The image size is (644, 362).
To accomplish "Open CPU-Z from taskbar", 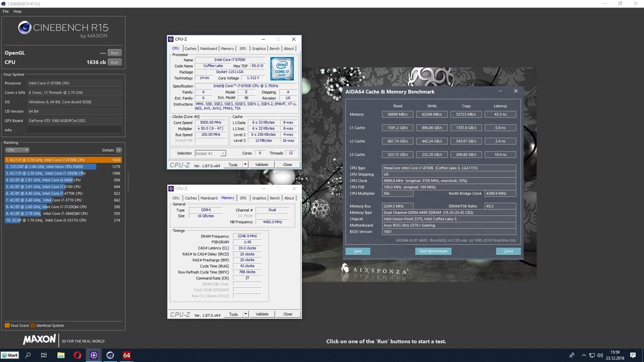I will (x=94, y=356).
